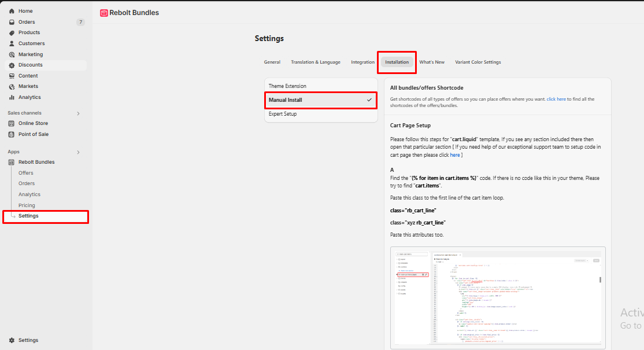644x350 pixels.
Task: Click the Markets globe icon
Action: point(12,87)
